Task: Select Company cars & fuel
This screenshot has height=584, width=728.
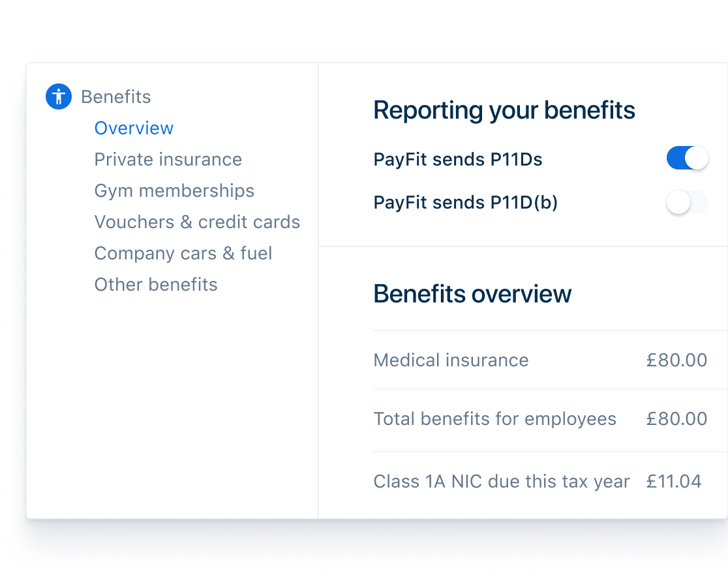Action: 183,254
